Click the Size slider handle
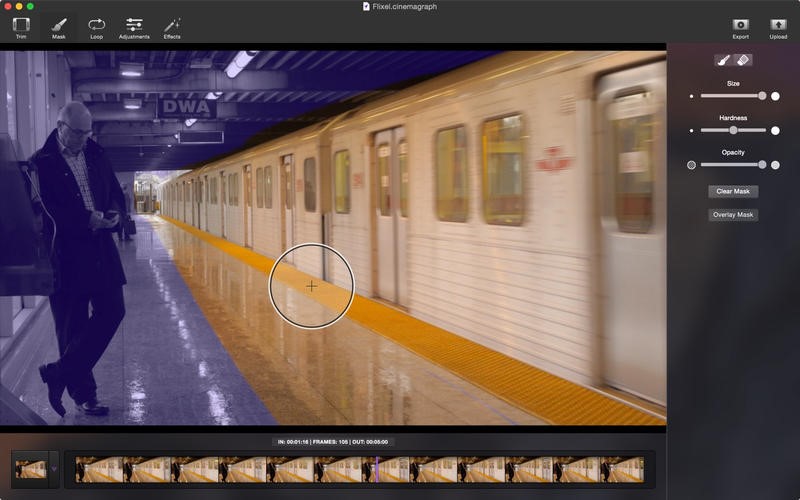This screenshot has height=500, width=800. click(762, 96)
